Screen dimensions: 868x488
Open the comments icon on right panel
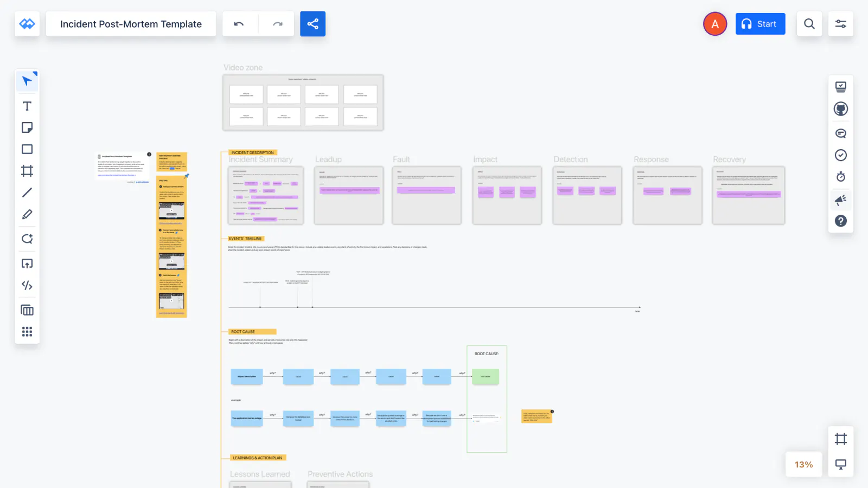point(841,133)
